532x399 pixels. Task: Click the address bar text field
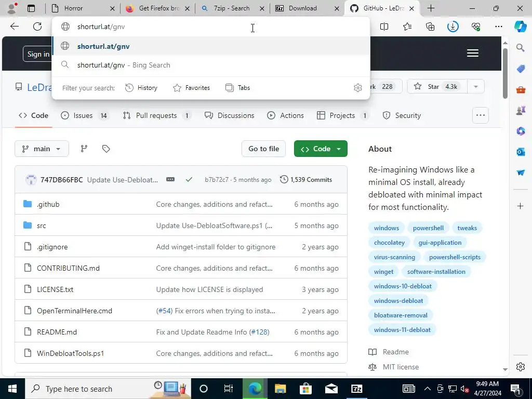pos(210,26)
